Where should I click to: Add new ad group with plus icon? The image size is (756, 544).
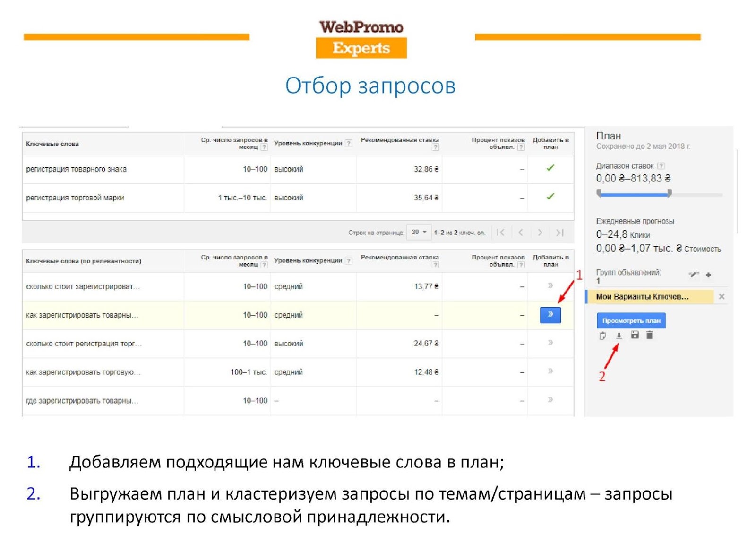click(708, 275)
